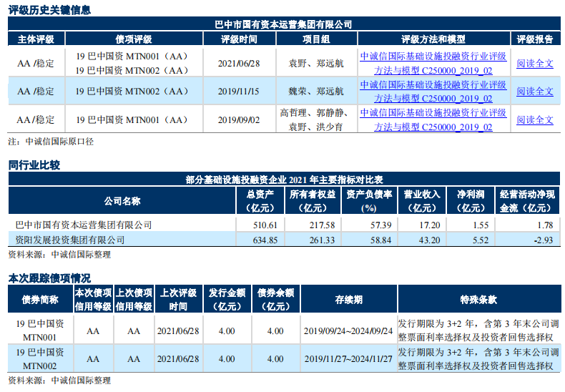Click the 主体评级 column header
Viewport: 565px width, 392px height.
tap(36, 39)
